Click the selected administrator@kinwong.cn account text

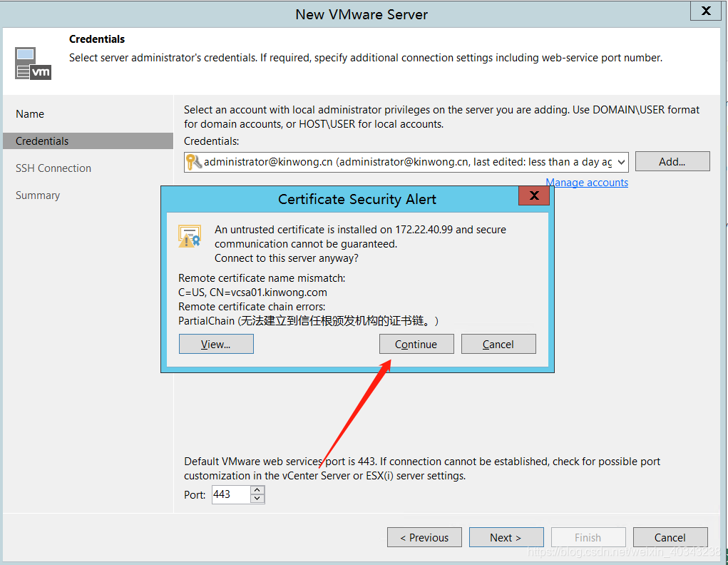click(408, 162)
